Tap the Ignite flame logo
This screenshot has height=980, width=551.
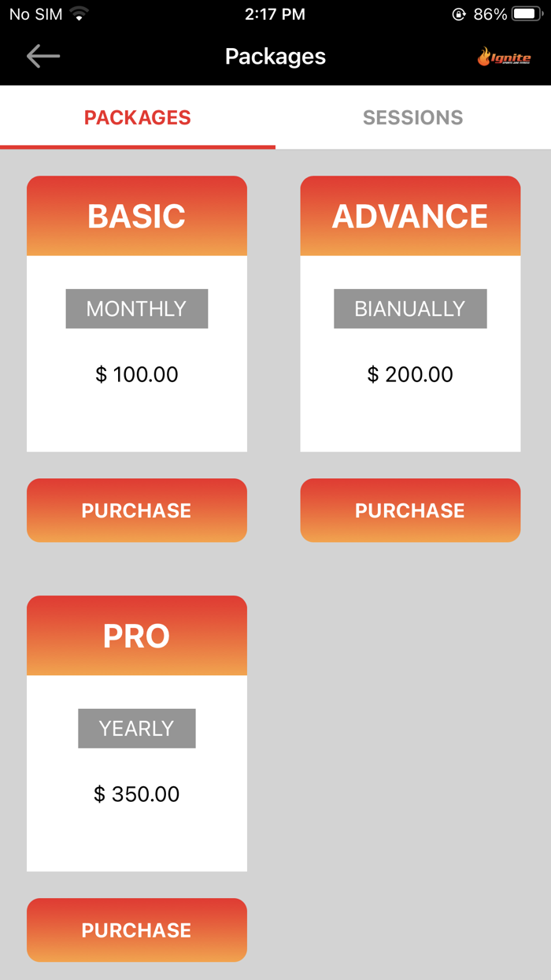tap(504, 58)
